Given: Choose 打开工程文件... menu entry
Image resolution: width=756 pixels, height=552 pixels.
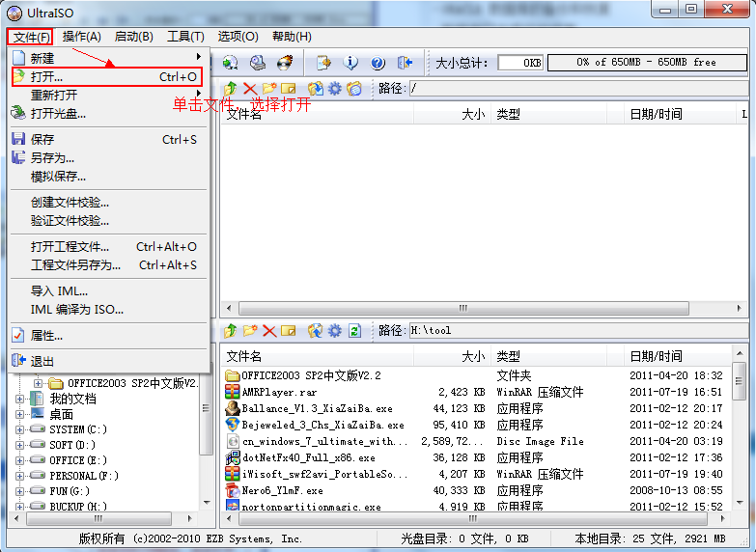Looking at the screenshot, I should click(106, 247).
